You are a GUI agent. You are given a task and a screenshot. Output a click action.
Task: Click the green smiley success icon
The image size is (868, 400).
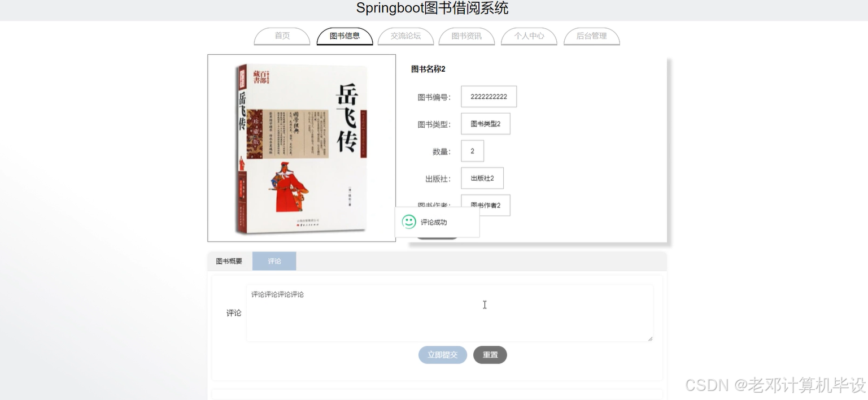pos(409,222)
